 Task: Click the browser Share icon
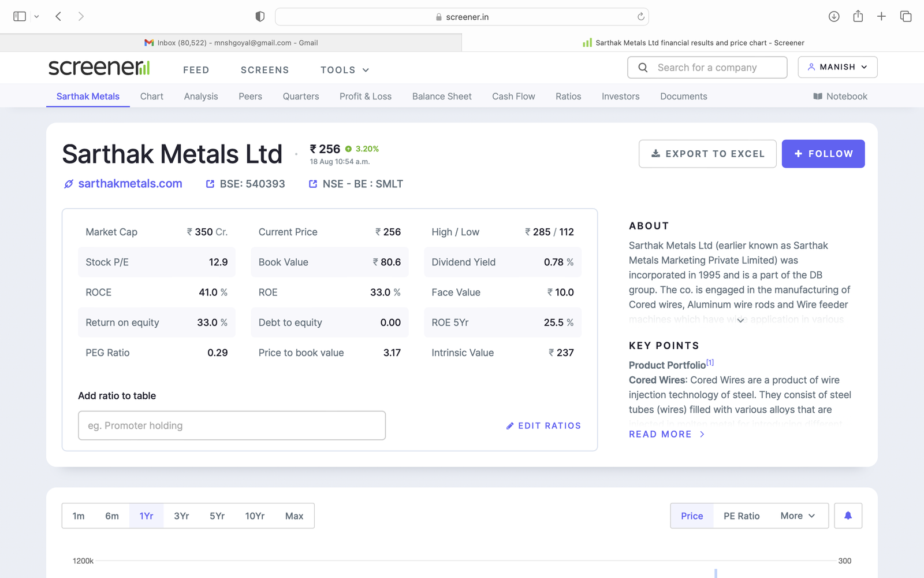click(858, 17)
